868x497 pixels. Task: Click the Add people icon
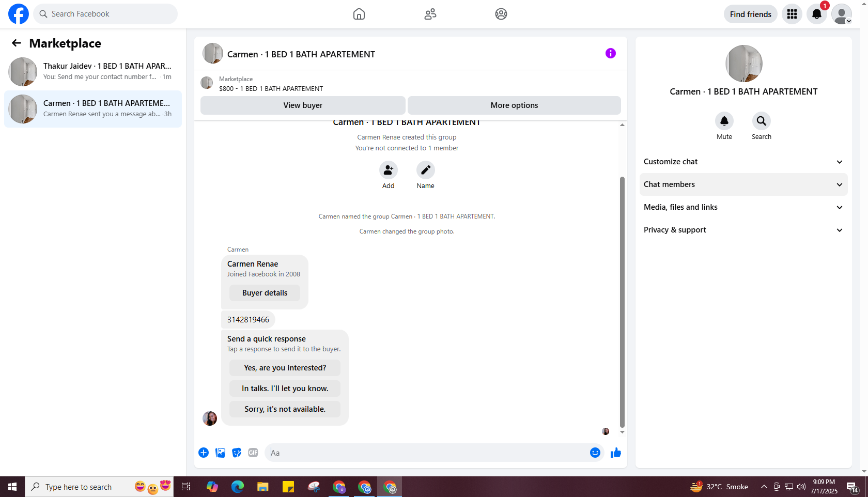pos(389,170)
